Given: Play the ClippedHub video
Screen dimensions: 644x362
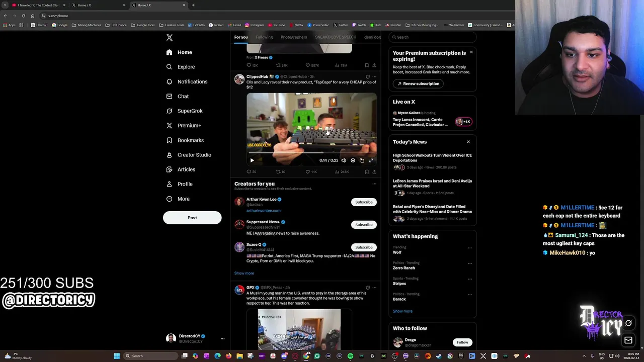Looking at the screenshot, I should (252, 160).
